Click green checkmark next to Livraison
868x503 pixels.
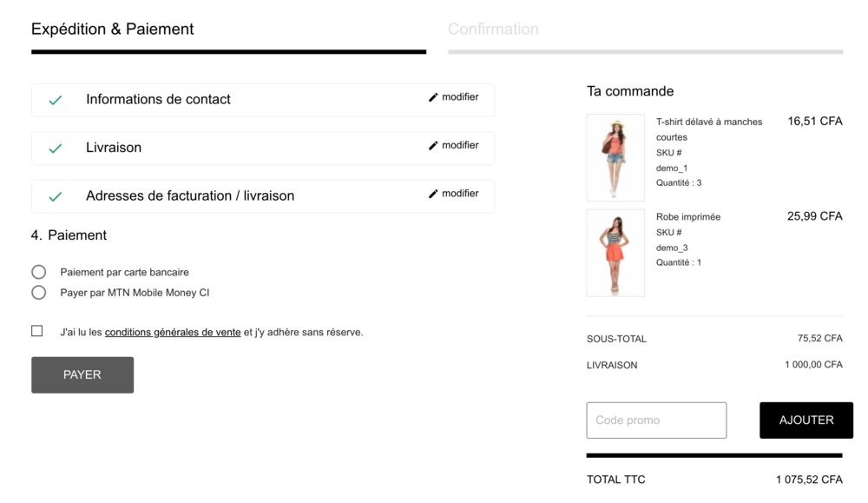[56, 149]
